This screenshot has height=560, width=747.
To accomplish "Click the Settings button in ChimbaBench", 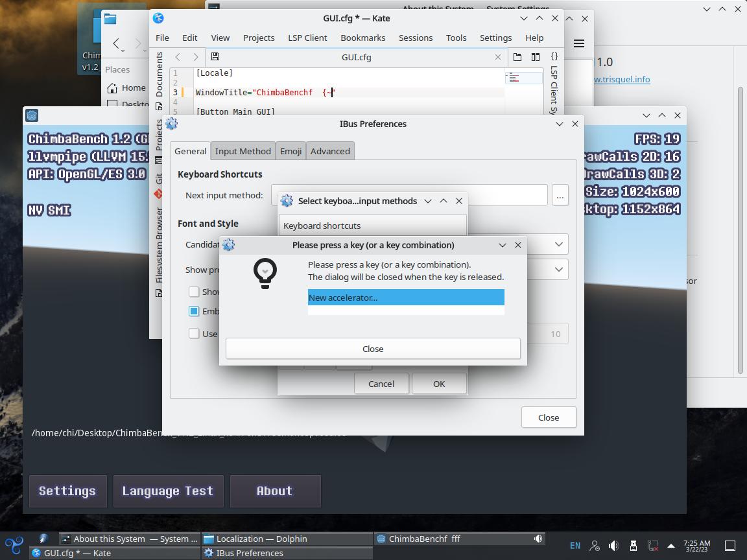I will pyautogui.click(x=67, y=491).
